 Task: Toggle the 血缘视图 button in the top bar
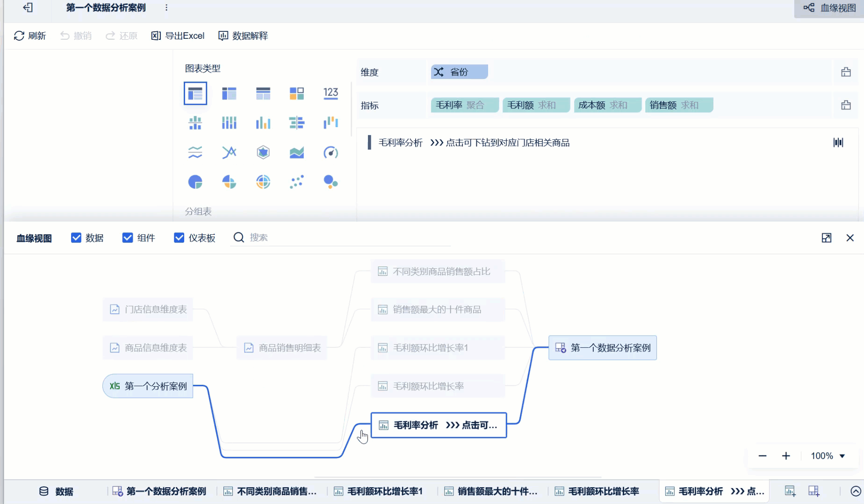(829, 8)
